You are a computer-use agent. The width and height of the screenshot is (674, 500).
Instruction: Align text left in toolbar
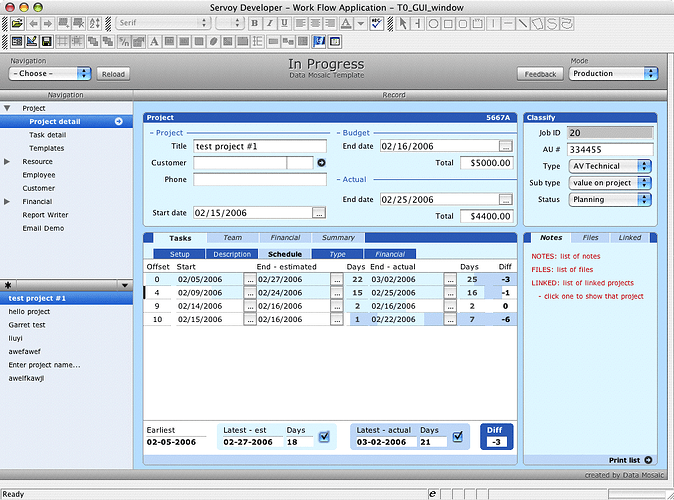coord(301,23)
